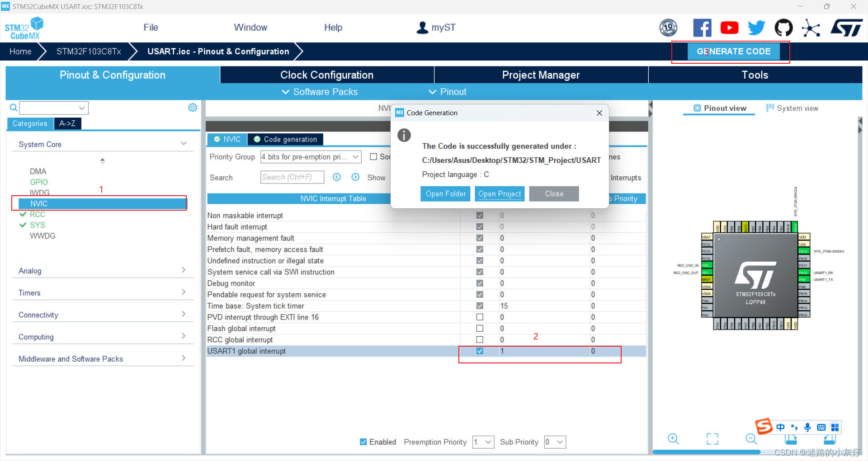This screenshot has width=868, height=461.
Task: Open the File menu
Action: pos(151,28)
